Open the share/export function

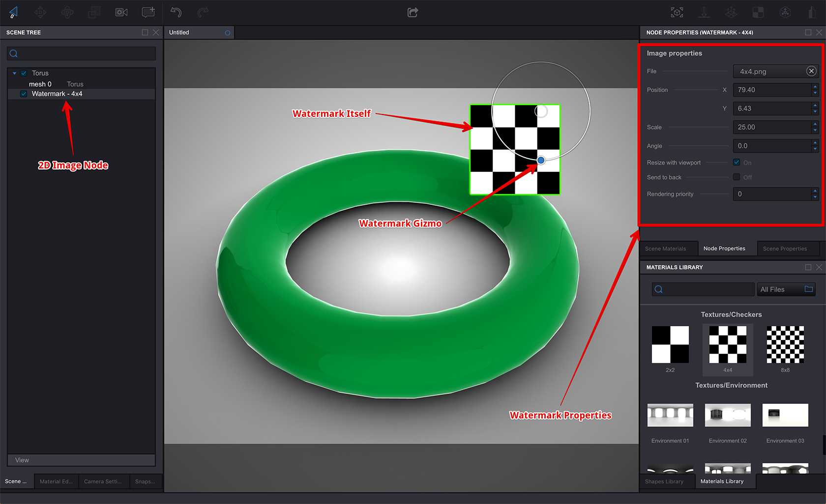[413, 12]
